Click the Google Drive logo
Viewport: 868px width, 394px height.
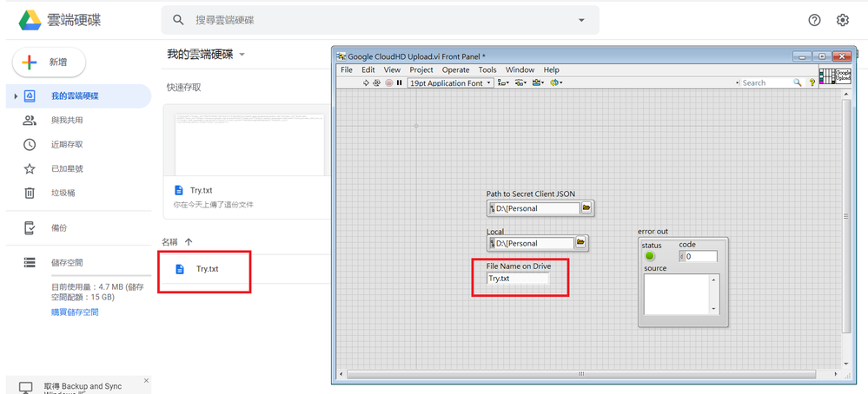click(30, 21)
